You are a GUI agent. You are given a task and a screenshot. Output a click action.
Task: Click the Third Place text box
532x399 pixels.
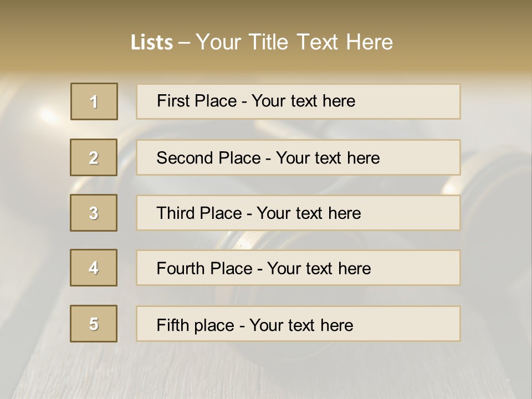pos(298,213)
